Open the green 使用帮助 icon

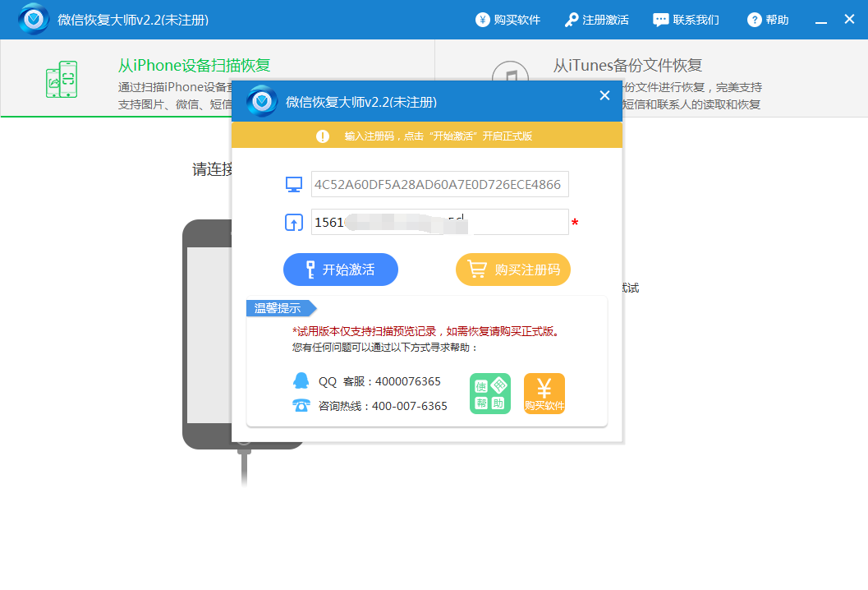click(490, 394)
